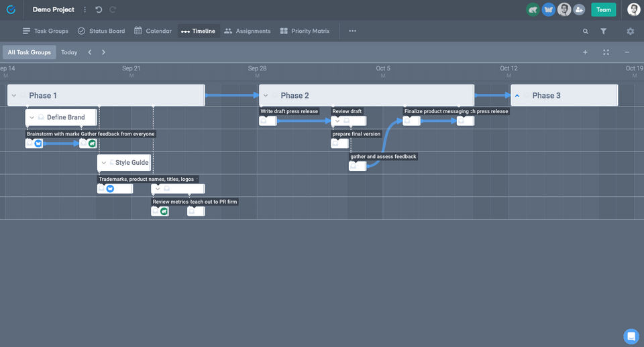Fit timeline to screen icon
The width and height of the screenshot is (644, 347).
[x=606, y=52]
